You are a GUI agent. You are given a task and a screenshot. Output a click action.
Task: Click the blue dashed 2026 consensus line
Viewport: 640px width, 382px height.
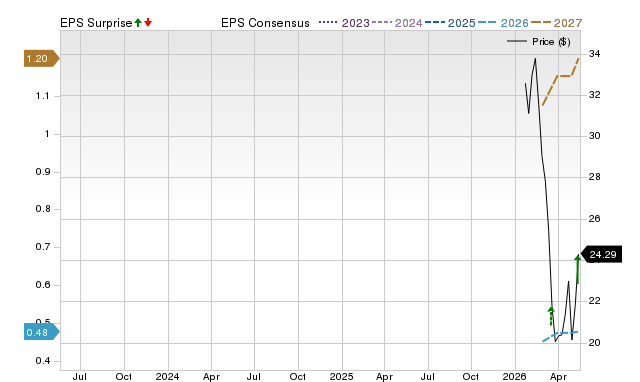pyautogui.click(x=560, y=336)
